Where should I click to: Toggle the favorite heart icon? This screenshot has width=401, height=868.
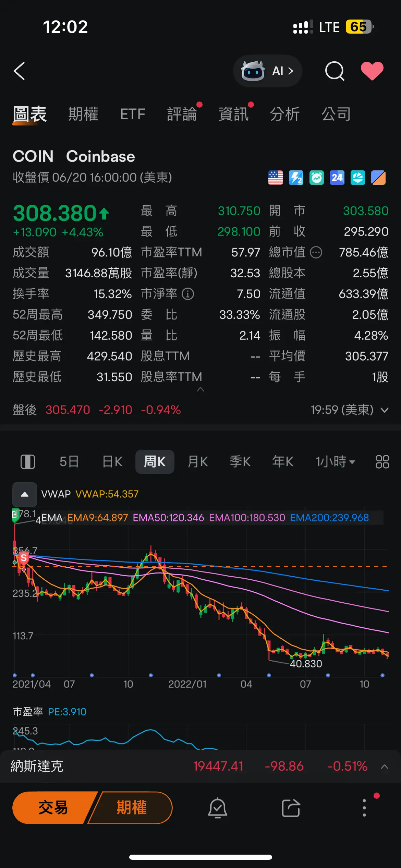click(x=372, y=71)
